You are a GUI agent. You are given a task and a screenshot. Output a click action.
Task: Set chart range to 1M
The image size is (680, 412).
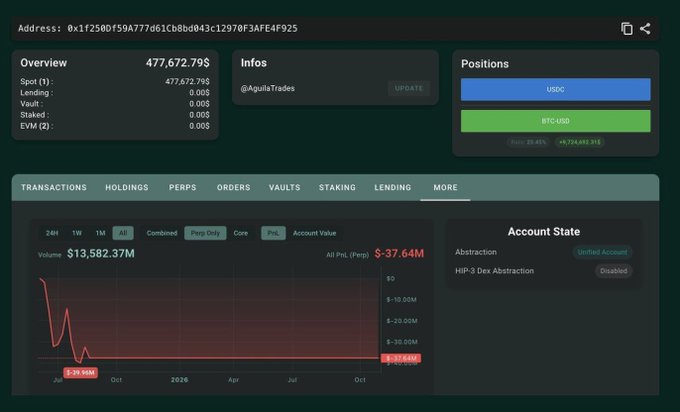click(x=101, y=233)
